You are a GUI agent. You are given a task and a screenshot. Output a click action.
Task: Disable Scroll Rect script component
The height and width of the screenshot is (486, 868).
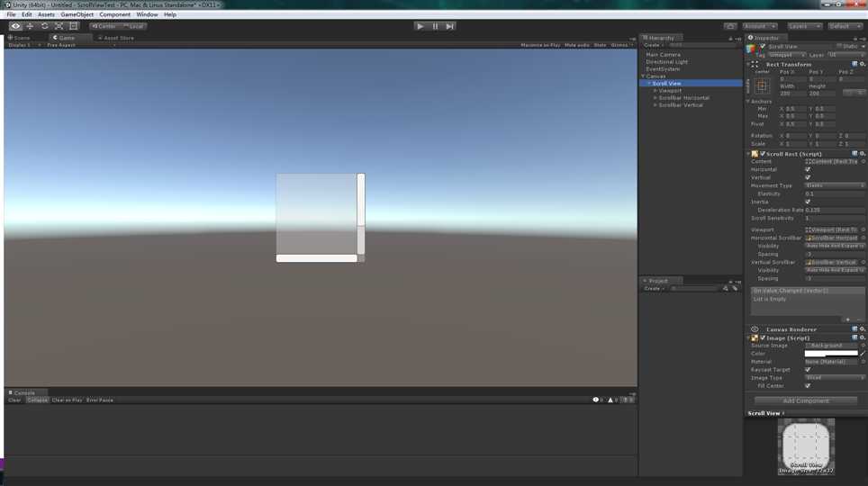[x=763, y=154]
